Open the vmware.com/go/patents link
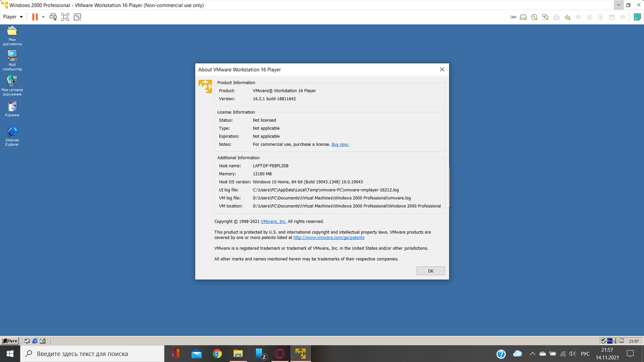This screenshot has height=362, width=644. [329, 237]
